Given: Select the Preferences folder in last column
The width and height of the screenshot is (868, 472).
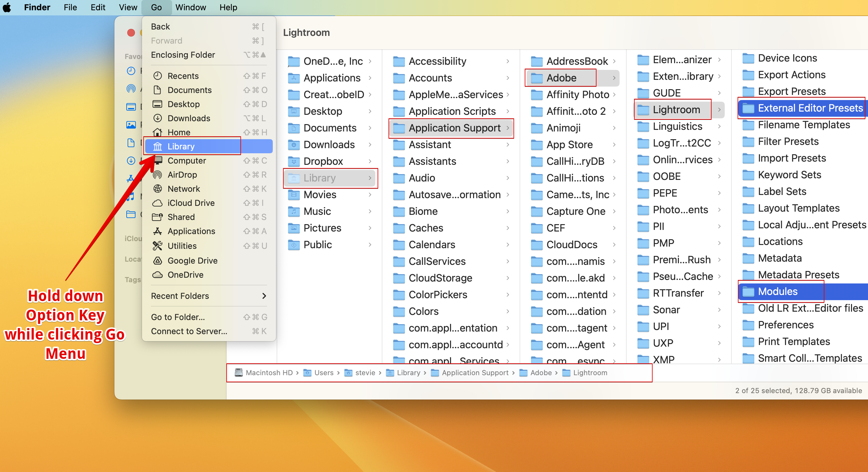Looking at the screenshot, I should 803,325.
